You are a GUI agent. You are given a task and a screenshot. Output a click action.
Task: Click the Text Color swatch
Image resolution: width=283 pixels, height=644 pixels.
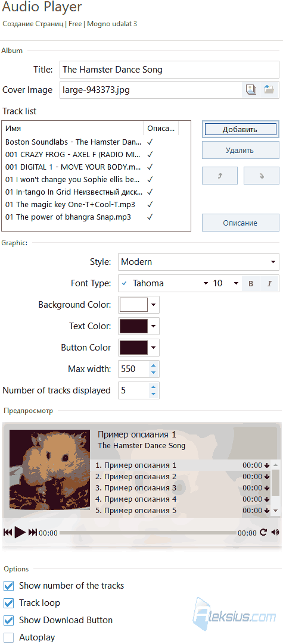(133, 326)
